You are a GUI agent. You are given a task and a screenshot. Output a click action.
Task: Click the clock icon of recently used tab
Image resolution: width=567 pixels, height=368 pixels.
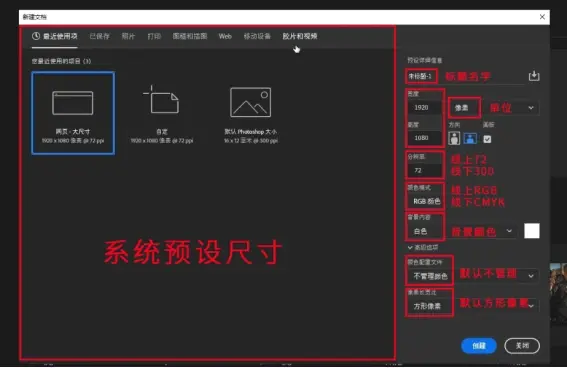coord(36,36)
